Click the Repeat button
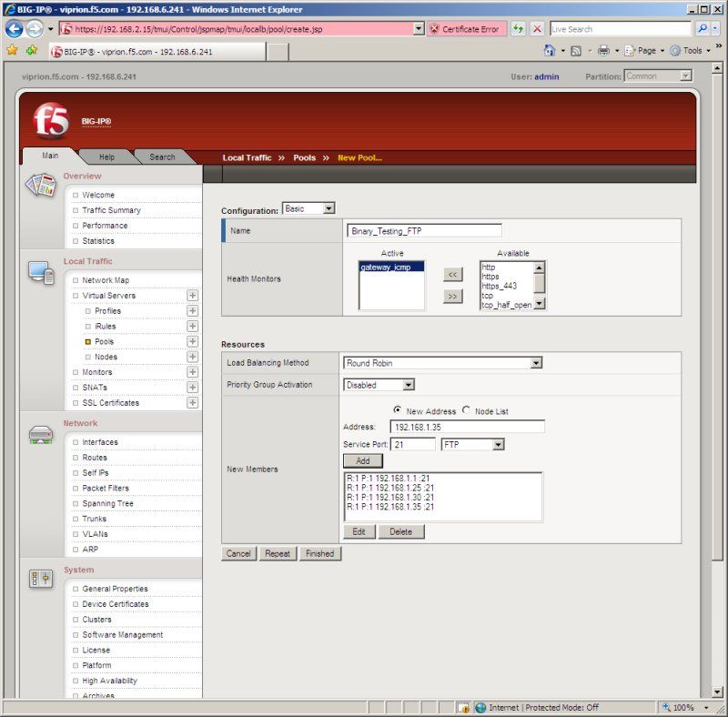728x717 pixels. (x=278, y=553)
